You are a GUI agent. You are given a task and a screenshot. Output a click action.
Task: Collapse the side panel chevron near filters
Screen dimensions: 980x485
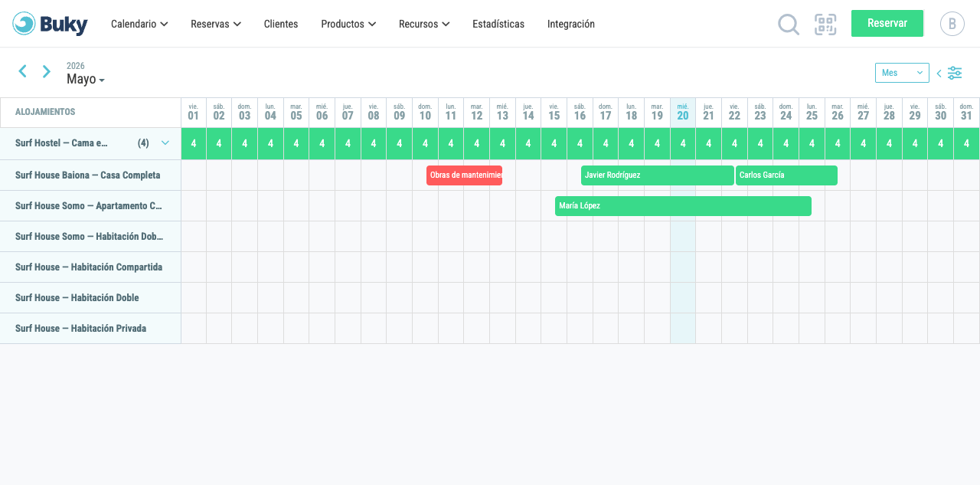pos(939,74)
